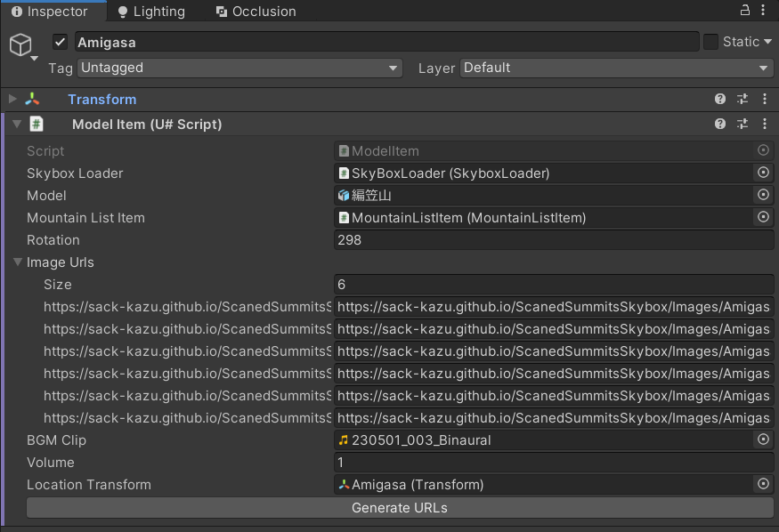Open Model Item help reference icon
This screenshot has width=779, height=532.
coord(720,124)
